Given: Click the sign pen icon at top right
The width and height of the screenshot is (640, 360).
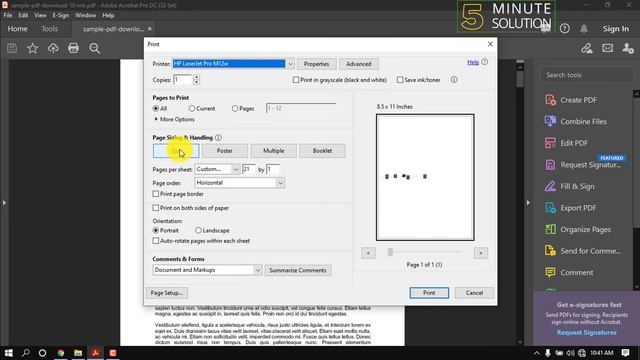Looking at the screenshot, I should (587, 48).
